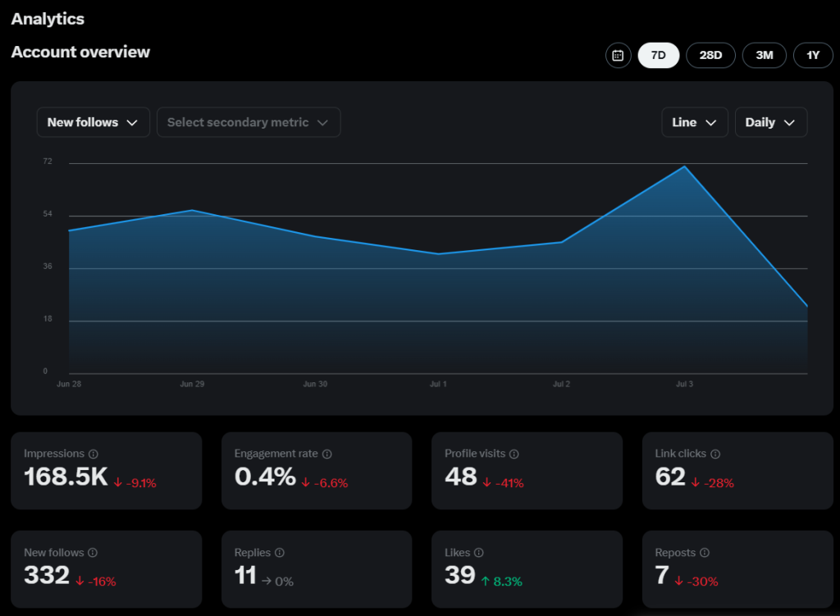Click the Likes info icon
Viewport: 840px width, 616px height.
(477, 553)
